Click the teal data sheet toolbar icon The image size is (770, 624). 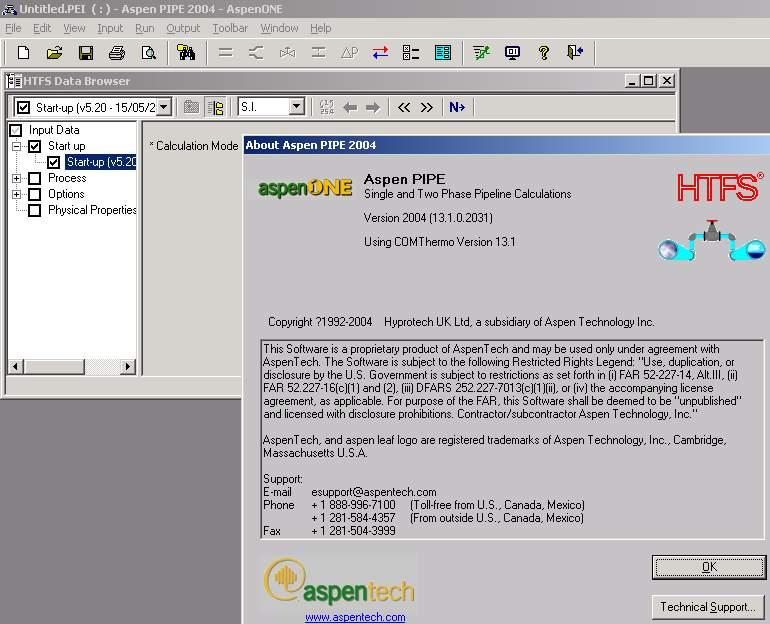[x=443, y=52]
